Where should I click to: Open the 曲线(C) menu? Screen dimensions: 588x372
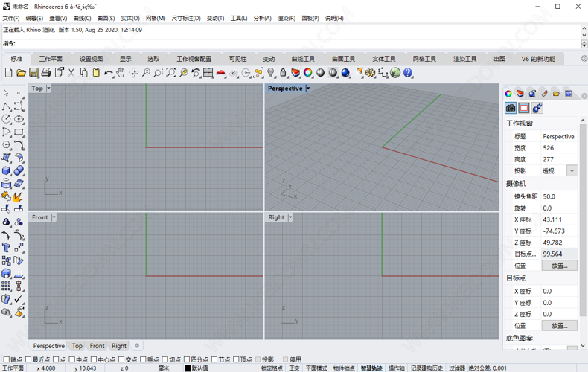coord(82,18)
